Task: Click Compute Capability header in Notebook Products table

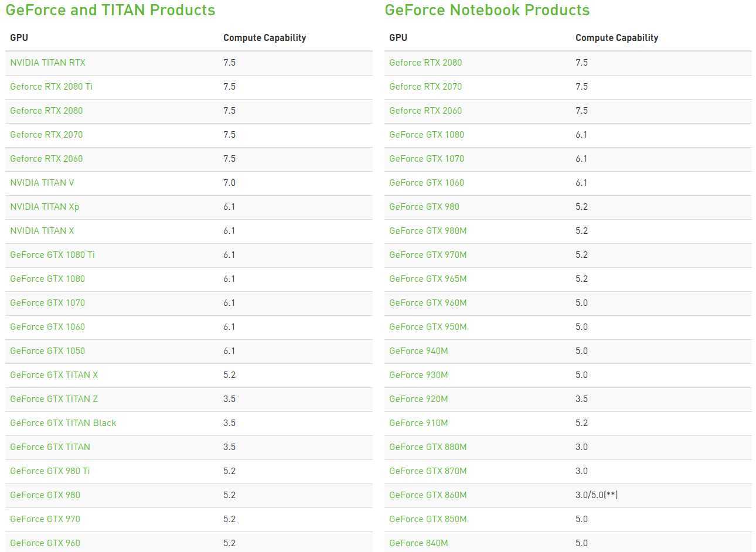Action: (x=617, y=38)
